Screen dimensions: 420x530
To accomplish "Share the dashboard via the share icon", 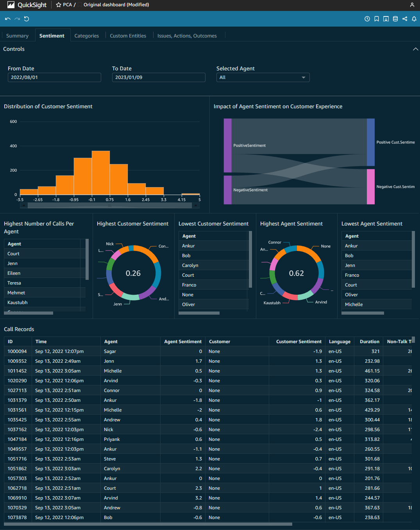I will 404,18.
